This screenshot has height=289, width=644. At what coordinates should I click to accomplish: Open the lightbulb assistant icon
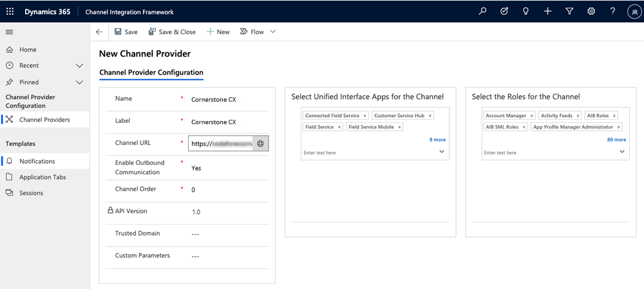click(x=526, y=12)
